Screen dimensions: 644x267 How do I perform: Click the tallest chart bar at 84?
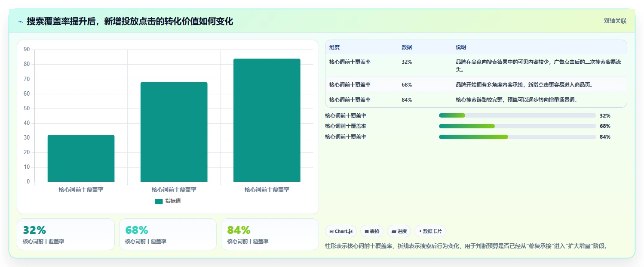click(x=267, y=120)
